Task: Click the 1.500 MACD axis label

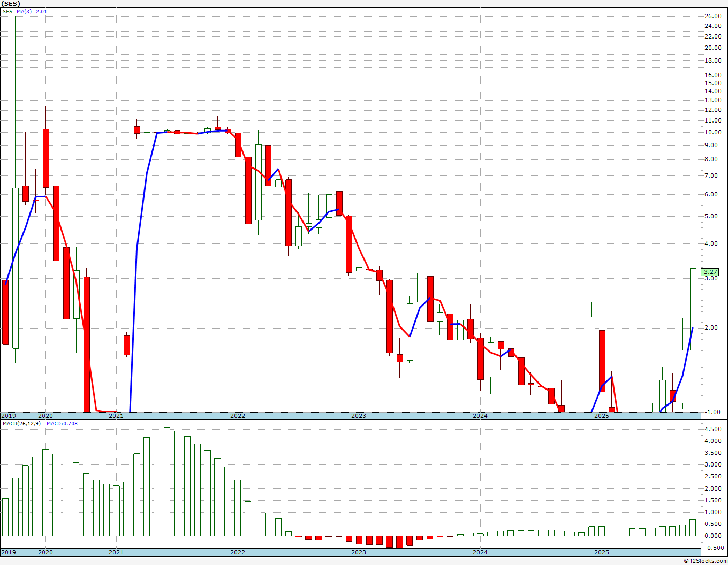Action: [713, 501]
